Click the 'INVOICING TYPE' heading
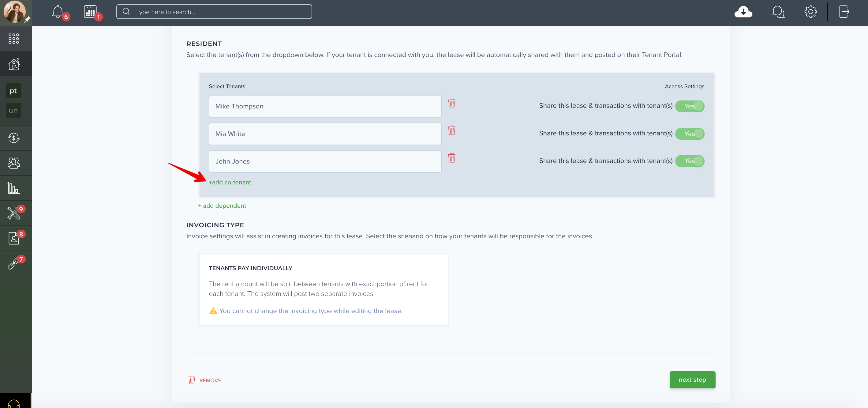The width and height of the screenshot is (868, 408). click(x=215, y=225)
